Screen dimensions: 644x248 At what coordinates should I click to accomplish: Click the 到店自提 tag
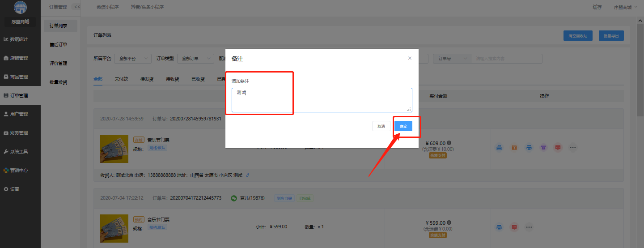coord(284,198)
